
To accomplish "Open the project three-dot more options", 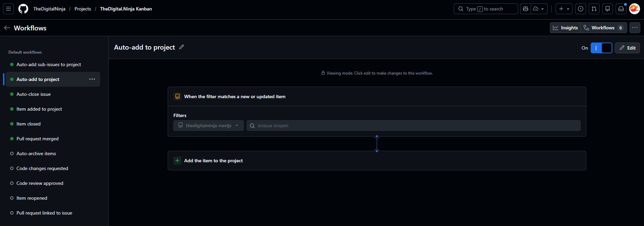I will (635, 28).
